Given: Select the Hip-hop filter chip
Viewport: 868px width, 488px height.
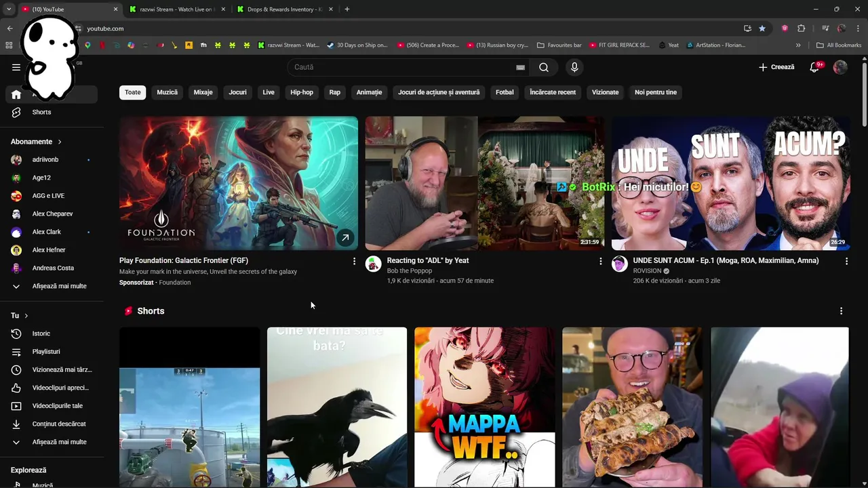Looking at the screenshot, I should click(x=302, y=92).
